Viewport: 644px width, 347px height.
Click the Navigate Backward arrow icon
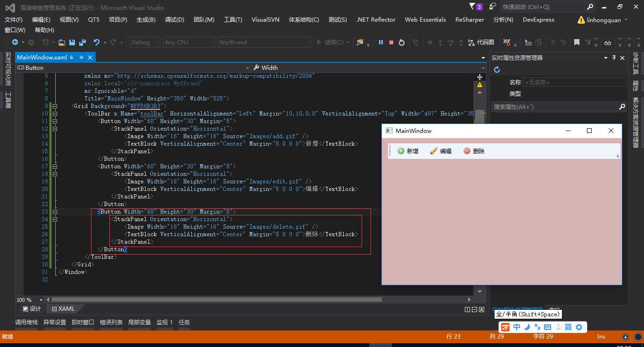(15, 42)
